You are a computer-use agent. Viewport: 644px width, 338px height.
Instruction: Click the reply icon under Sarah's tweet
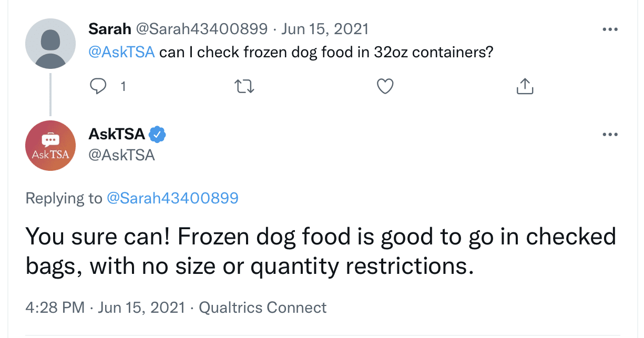pos(98,86)
